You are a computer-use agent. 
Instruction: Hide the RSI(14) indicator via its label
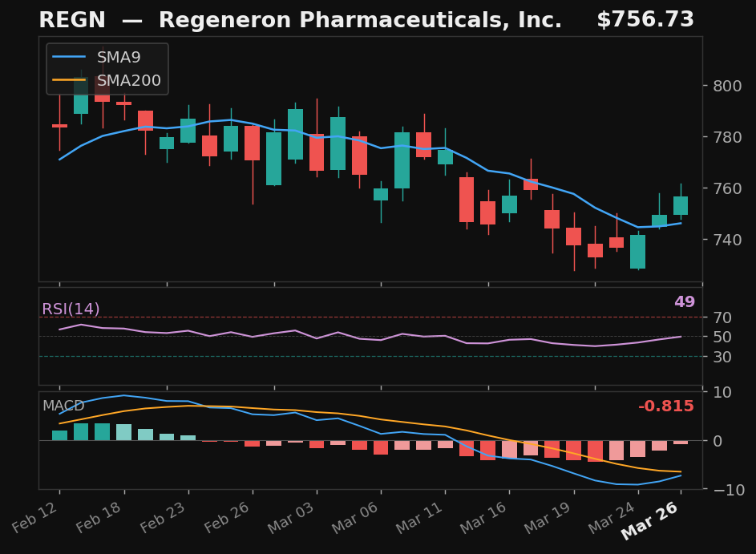pyautogui.click(x=70, y=306)
